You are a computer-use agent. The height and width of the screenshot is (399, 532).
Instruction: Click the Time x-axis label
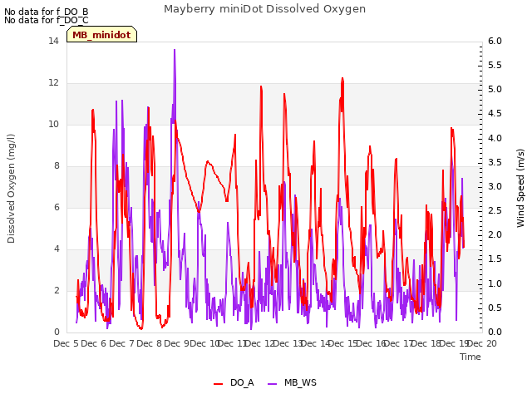click(x=470, y=357)
